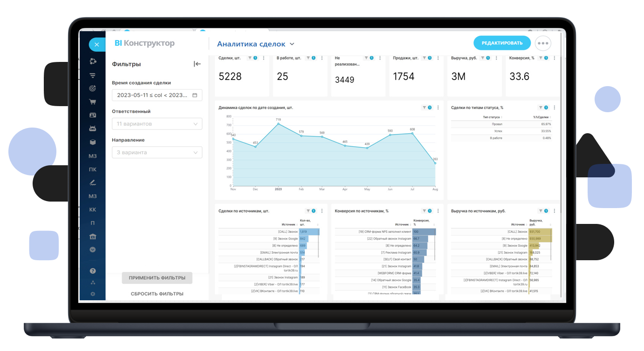The image size is (644, 351).
Task: Open the shopping cart section in sidebar
Action: click(93, 101)
